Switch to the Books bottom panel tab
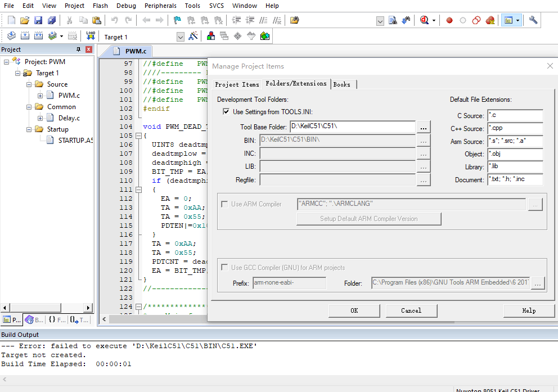The width and height of the screenshot is (558, 392). click(34, 320)
